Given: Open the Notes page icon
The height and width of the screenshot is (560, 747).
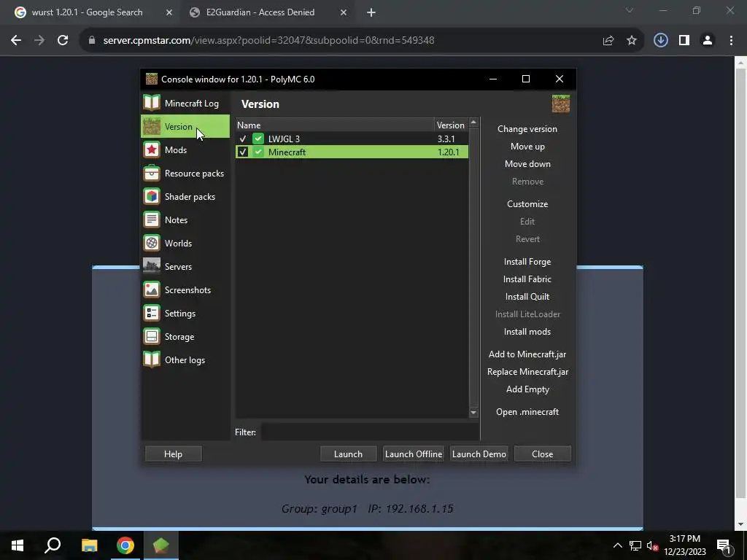Looking at the screenshot, I should click(152, 219).
